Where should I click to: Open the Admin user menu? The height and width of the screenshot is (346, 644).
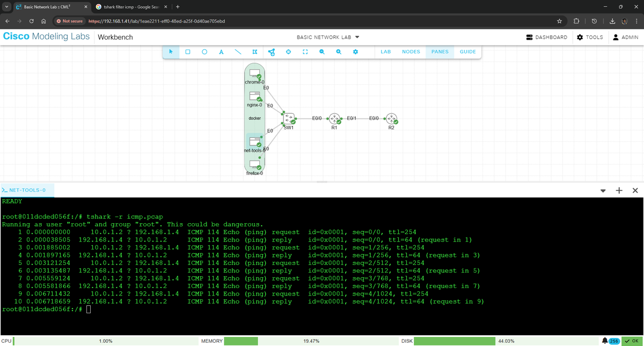point(625,38)
